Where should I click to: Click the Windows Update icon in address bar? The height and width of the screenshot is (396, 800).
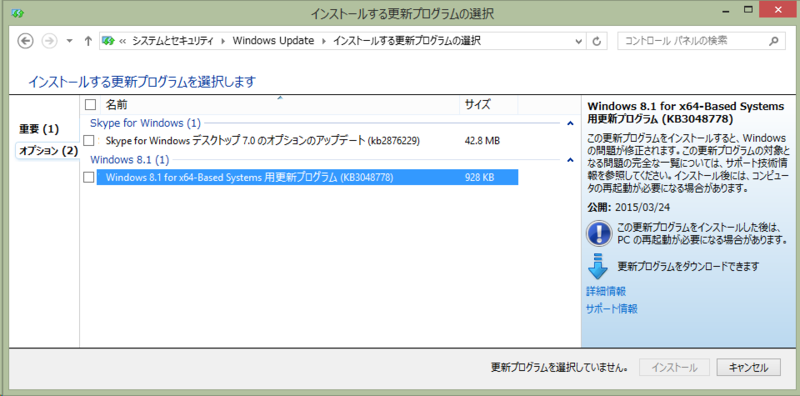108,41
